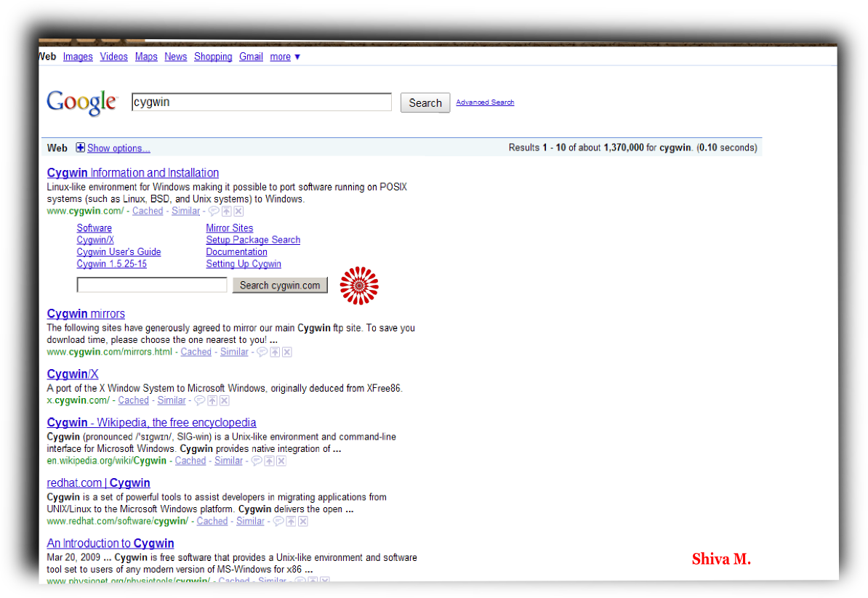This screenshot has height=598, width=868.
Task: Click the Search button next to query box
Action: pyautogui.click(x=425, y=103)
